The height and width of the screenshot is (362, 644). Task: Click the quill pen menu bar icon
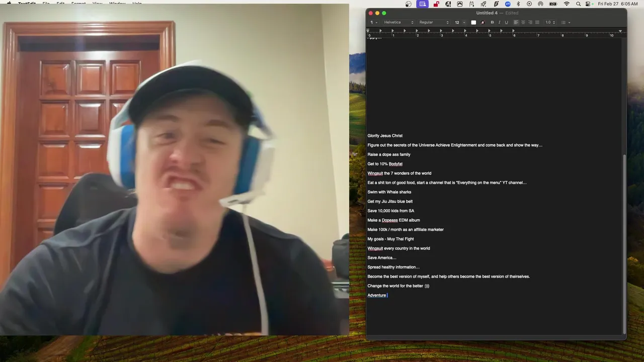tap(496, 4)
